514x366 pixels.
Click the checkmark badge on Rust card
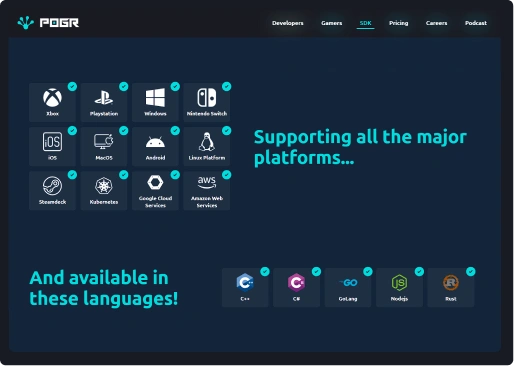point(471,272)
